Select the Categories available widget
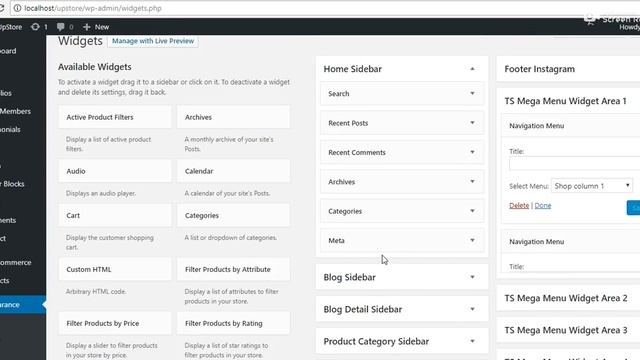This screenshot has width=640, height=360. pyautogui.click(x=233, y=216)
